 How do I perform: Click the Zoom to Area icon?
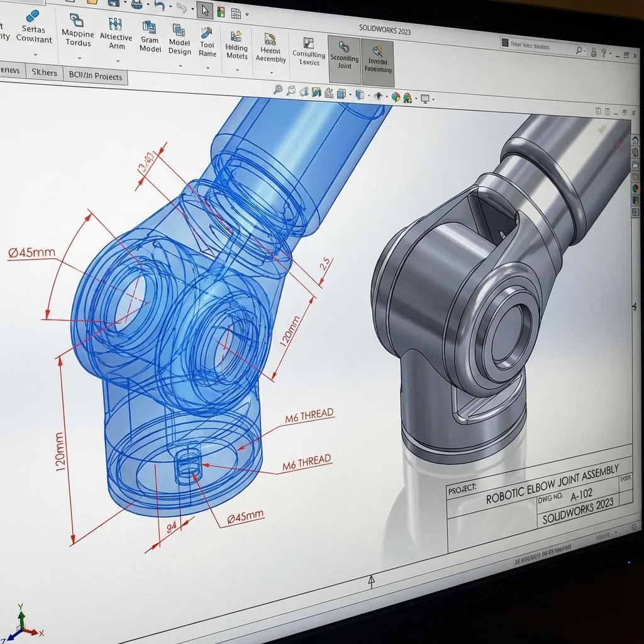pos(291,91)
